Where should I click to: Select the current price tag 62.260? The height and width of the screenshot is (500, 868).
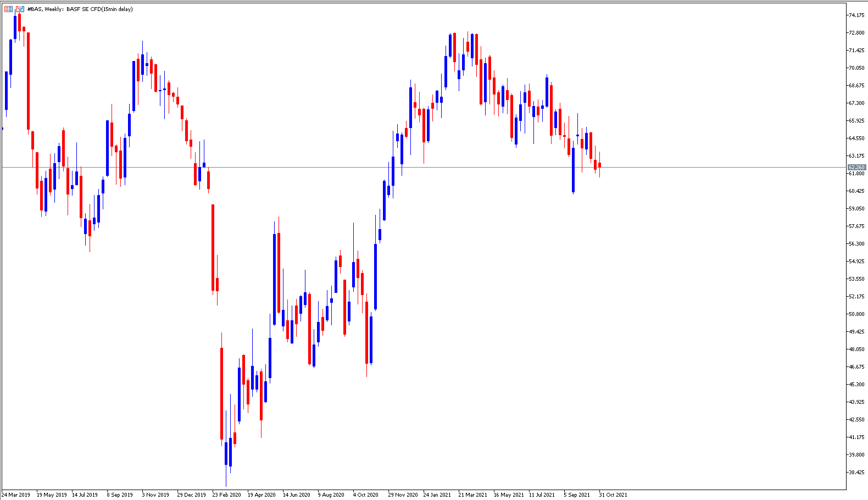coord(856,167)
